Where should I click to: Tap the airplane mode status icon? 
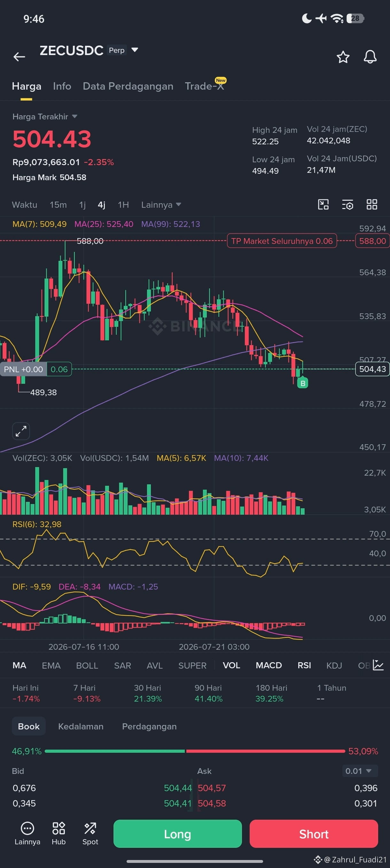point(321,18)
